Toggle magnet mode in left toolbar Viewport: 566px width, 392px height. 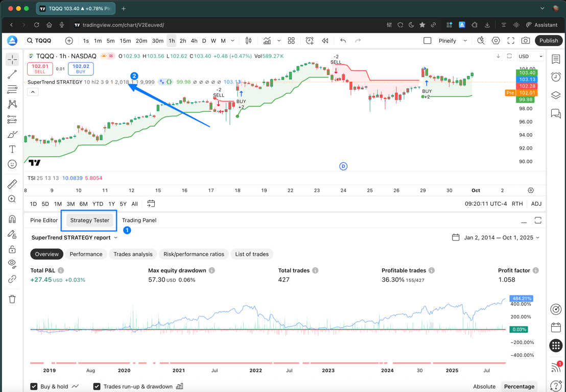coord(12,219)
